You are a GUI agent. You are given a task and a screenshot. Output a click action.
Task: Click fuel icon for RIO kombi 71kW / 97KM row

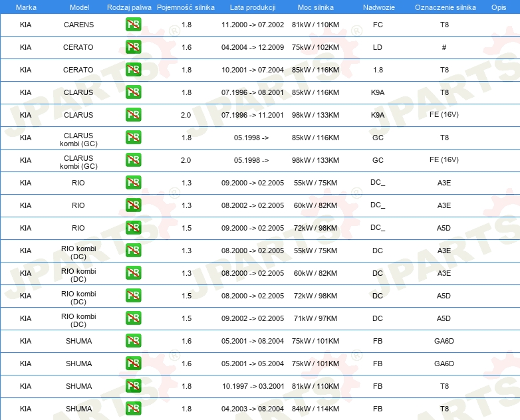pos(133,318)
